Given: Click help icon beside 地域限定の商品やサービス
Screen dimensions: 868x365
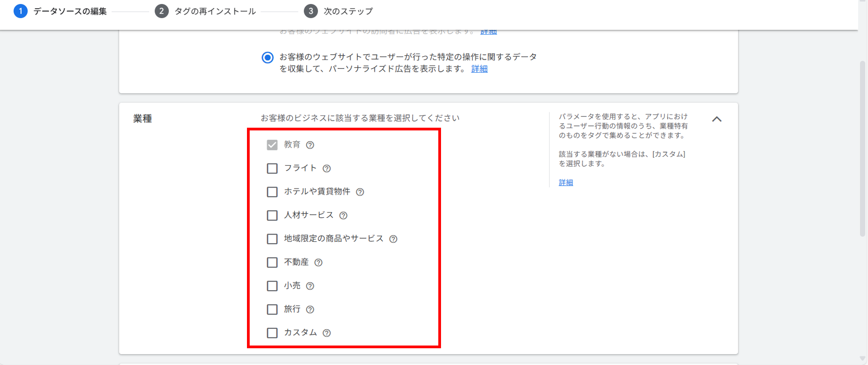Looking at the screenshot, I should coord(394,239).
